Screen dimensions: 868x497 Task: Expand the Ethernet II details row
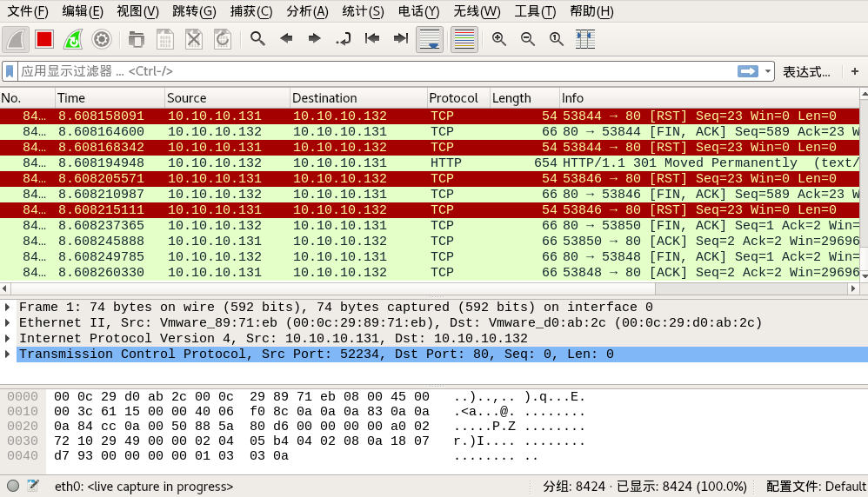pyautogui.click(x=8, y=322)
